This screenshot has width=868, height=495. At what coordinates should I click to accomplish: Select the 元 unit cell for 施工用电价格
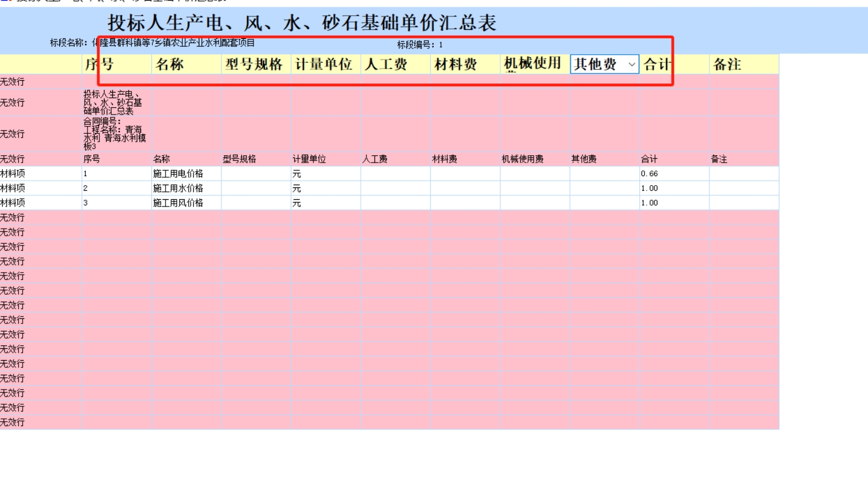tap(325, 174)
